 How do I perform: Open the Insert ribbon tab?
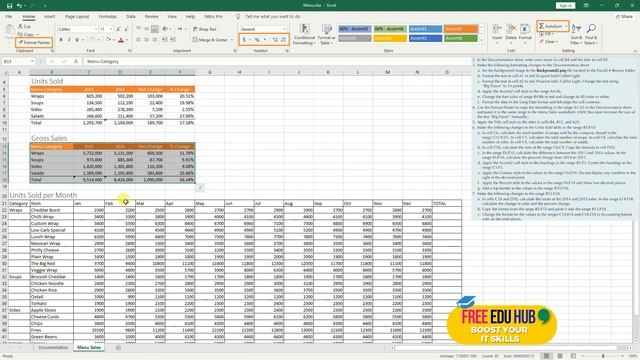click(49, 16)
